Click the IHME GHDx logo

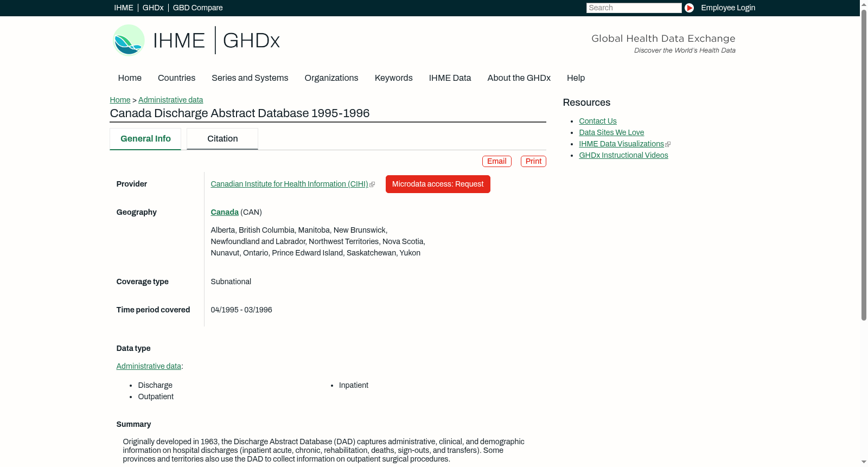[196, 40]
